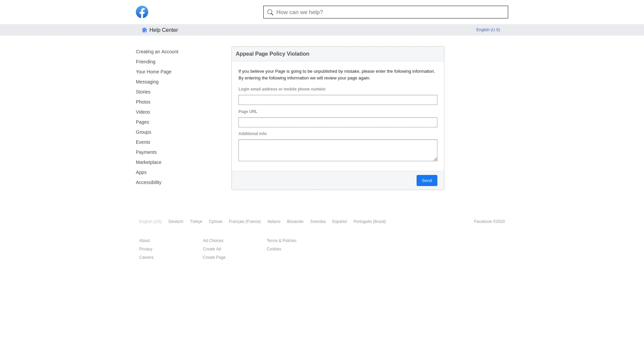Click the Page URL input field
The height and width of the screenshot is (362, 644).
pos(338,122)
